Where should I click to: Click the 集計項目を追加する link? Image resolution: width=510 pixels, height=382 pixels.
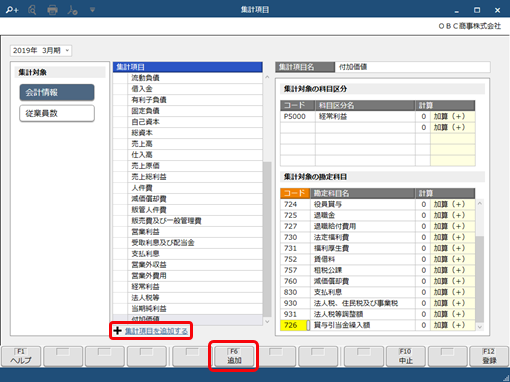(156, 331)
